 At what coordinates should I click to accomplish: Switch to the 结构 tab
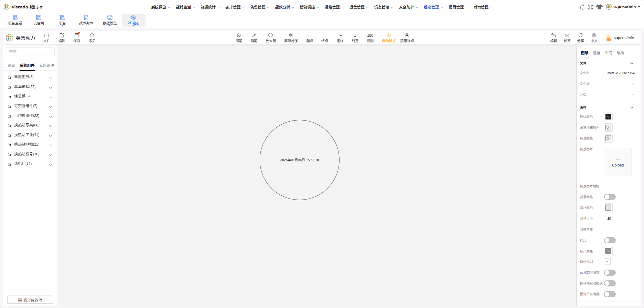(x=620, y=53)
